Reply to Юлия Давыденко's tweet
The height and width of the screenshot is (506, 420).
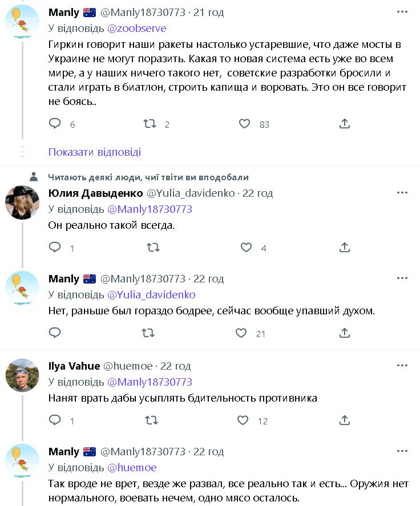tap(55, 248)
